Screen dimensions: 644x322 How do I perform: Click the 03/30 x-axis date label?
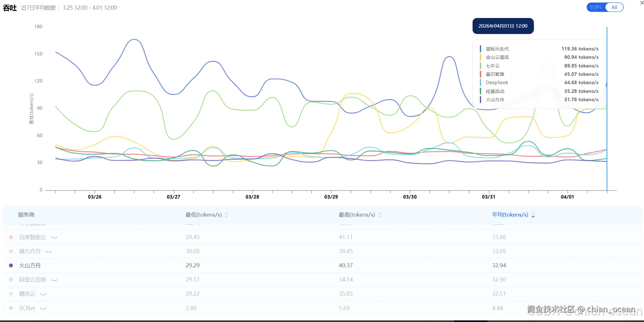click(410, 197)
